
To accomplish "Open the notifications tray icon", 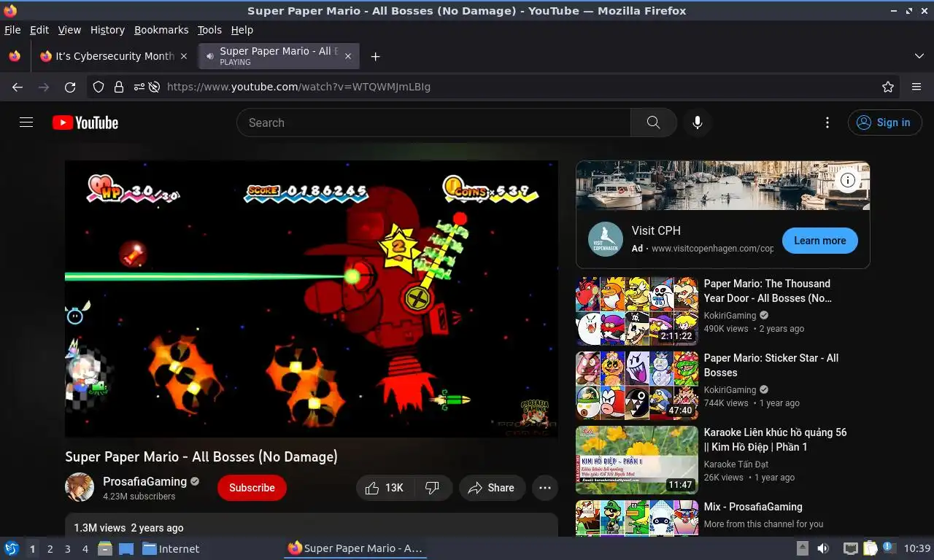I will 889,548.
